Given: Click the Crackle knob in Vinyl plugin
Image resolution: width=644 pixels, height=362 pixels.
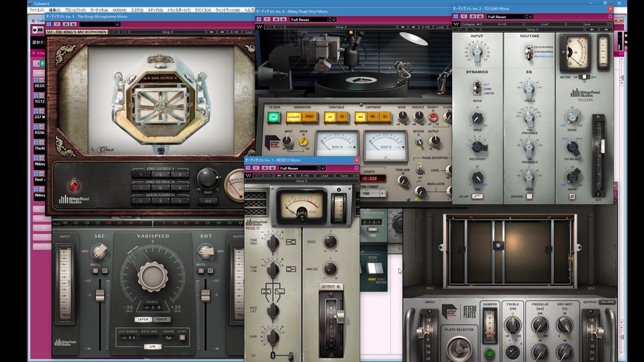Looking at the screenshot, I should click(418, 117).
